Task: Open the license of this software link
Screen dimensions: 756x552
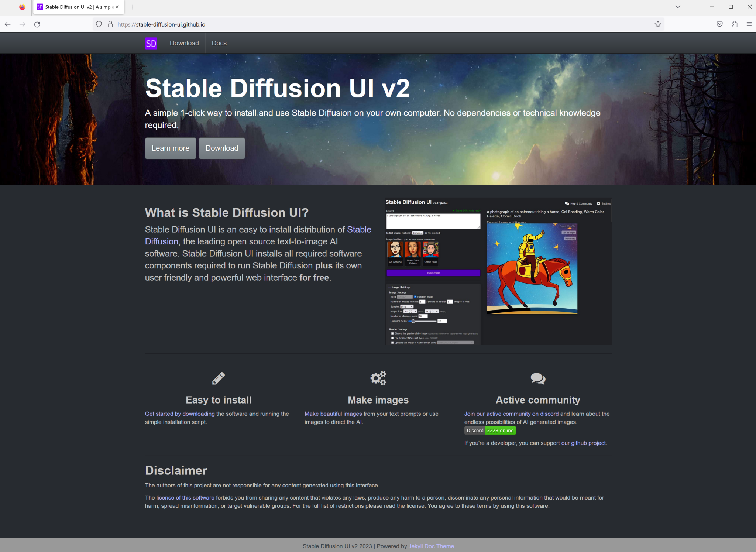Action: tap(185, 498)
